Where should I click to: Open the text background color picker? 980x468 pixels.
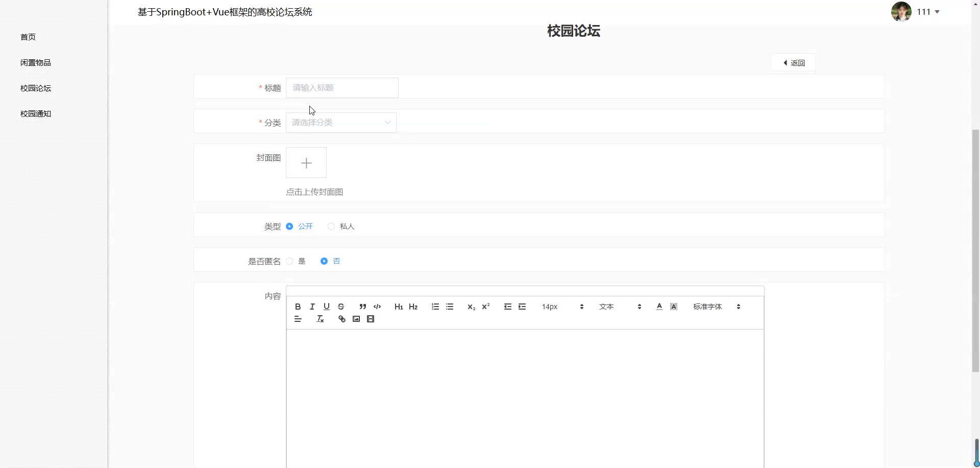click(674, 307)
